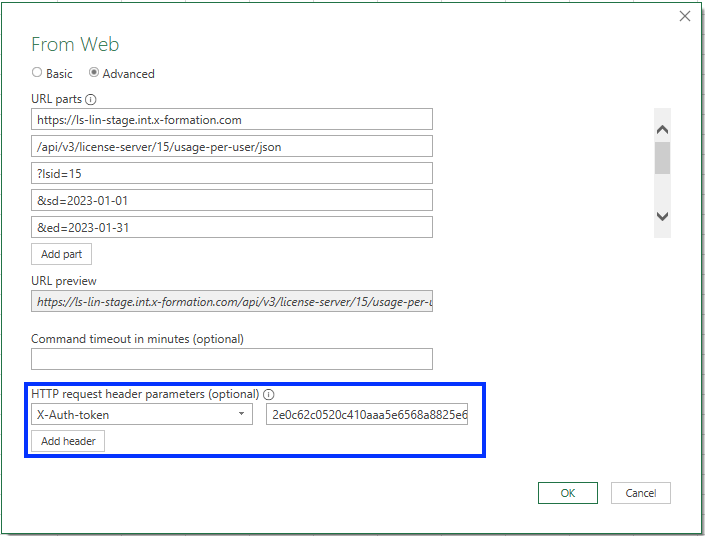Viewport: 705px width, 536px height.
Task: Select the Basic radio option
Action: pyautogui.click(x=37, y=73)
